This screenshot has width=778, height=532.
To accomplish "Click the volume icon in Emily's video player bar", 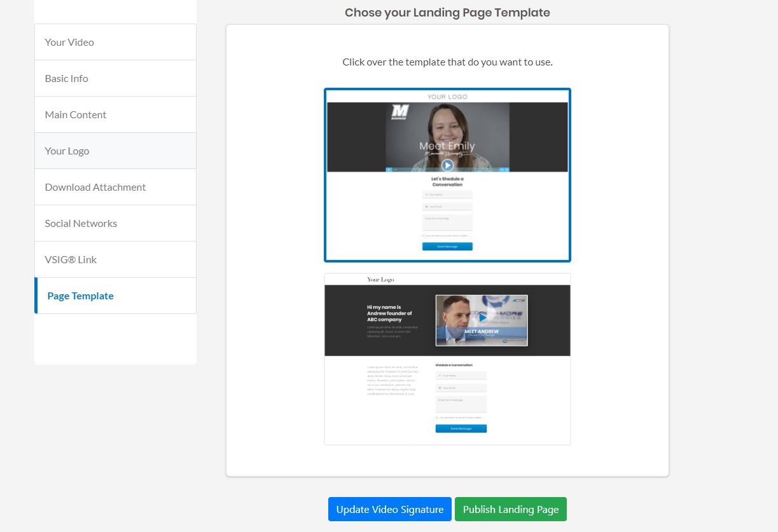I will pos(502,170).
